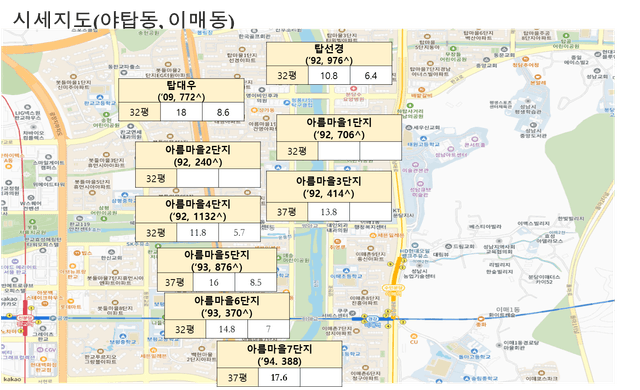Select the 탑선경 ('92, 976^) header cell

(x=329, y=54)
